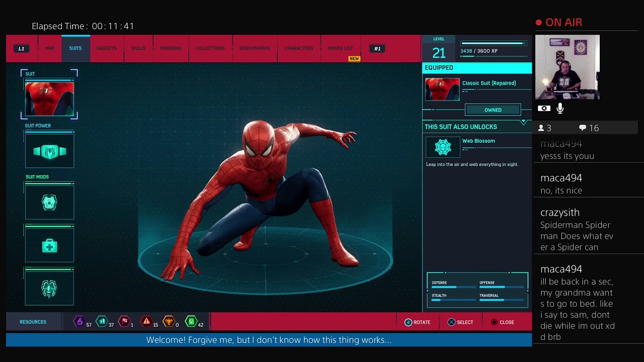644x362 pixels.
Task: Click the NEW badge under Moves List
Action: (x=354, y=59)
